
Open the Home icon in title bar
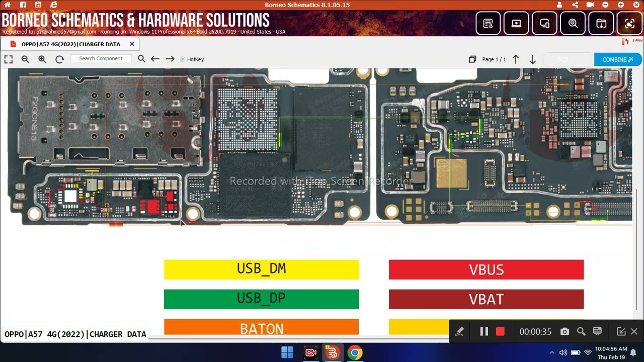7,5
